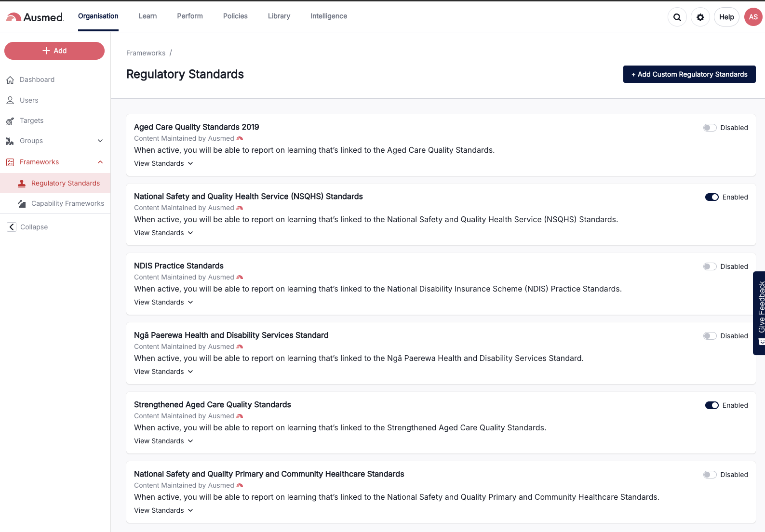The width and height of the screenshot is (765, 532).
Task: Turn off Strengthened Aged Care Quality Standards
Action: pyautogui.click(x=711, y=405)
